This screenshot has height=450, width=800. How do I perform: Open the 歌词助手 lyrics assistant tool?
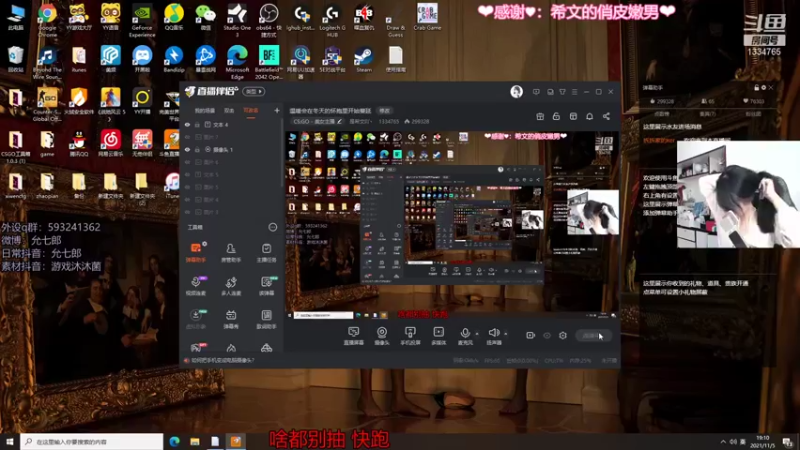pos(266,319)
